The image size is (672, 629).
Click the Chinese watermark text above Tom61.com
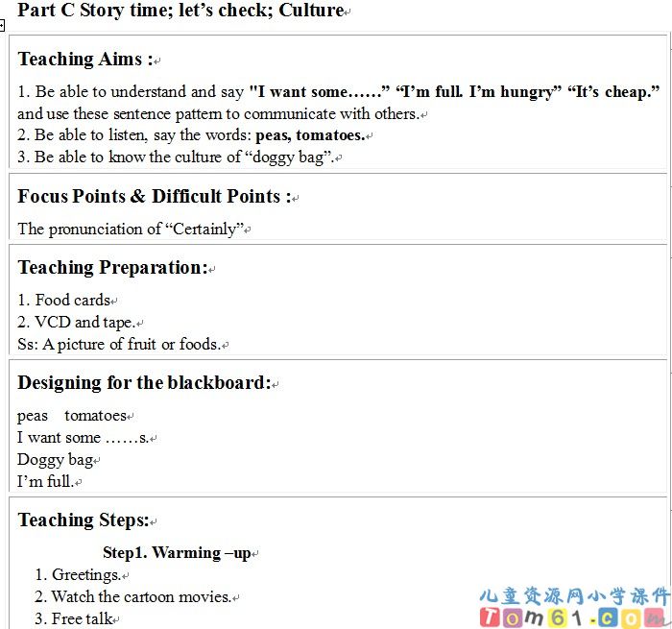pos(573,595)
